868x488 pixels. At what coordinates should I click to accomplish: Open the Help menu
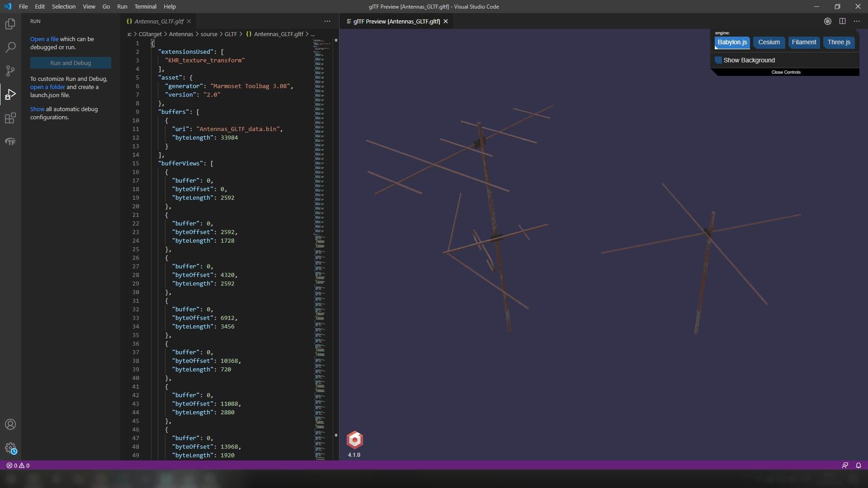coord(170,6)
